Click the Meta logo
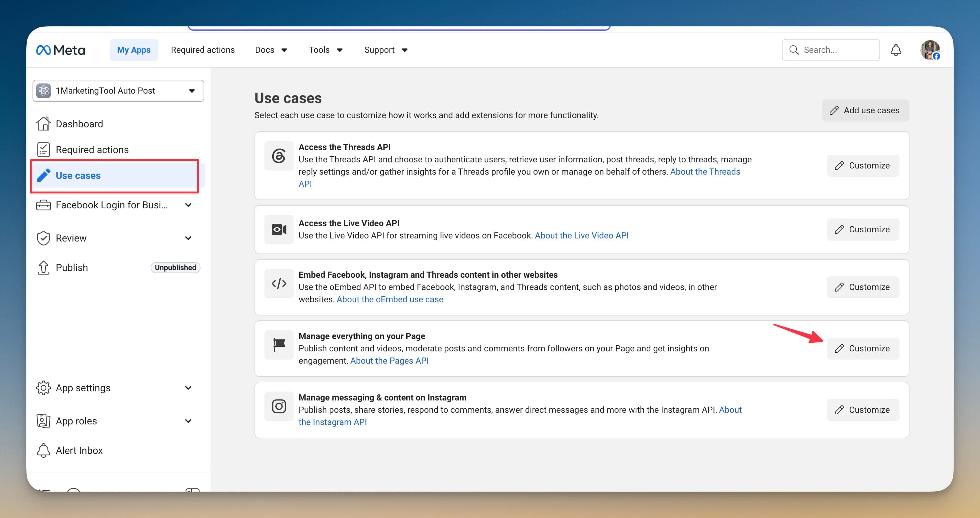Screen dimensions: 980x518 [60, 50]
